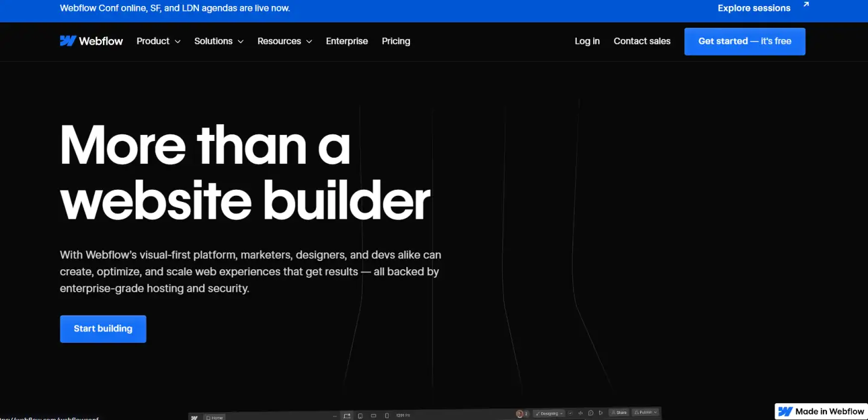Click the arrow icon beside Explore sessions

point(806,5)
